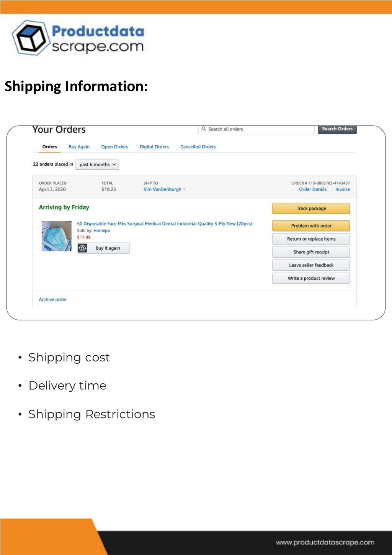Open the Order Details link
The width and height of the screenshot is (392, 555).
click(x=313, y=189)
